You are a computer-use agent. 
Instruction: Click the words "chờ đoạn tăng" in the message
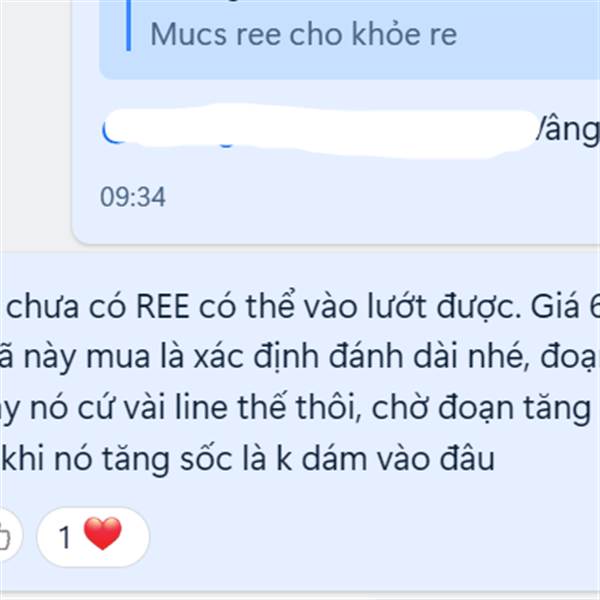[481, 408]
